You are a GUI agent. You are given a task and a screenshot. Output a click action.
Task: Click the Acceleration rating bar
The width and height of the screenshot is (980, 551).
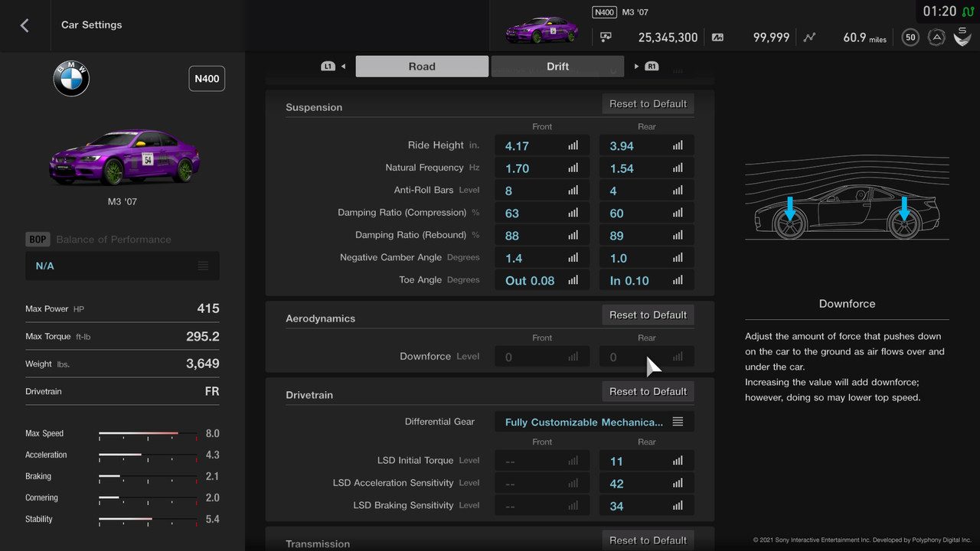pyautogui.click(x=148, y=455)
